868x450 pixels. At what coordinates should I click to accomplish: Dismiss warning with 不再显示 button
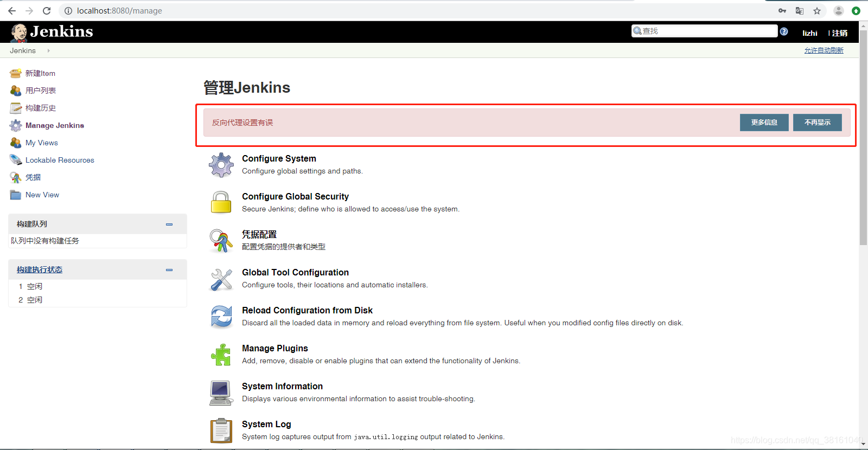[x=818, y=123]
